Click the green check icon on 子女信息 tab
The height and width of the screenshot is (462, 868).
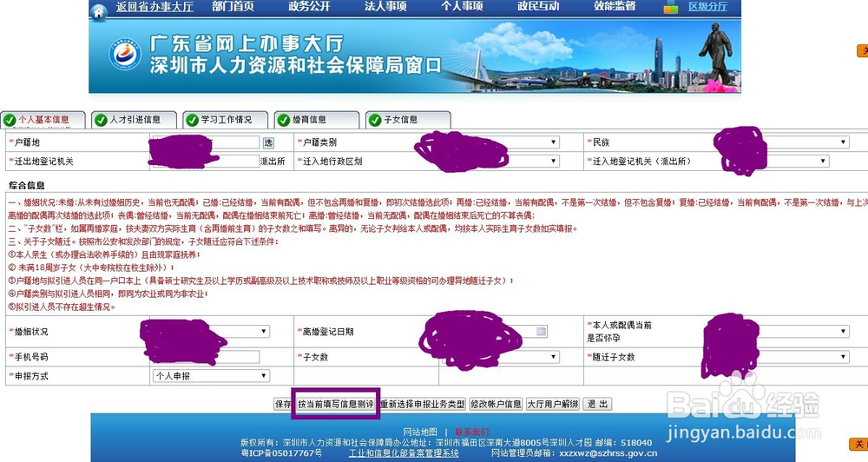375,120
